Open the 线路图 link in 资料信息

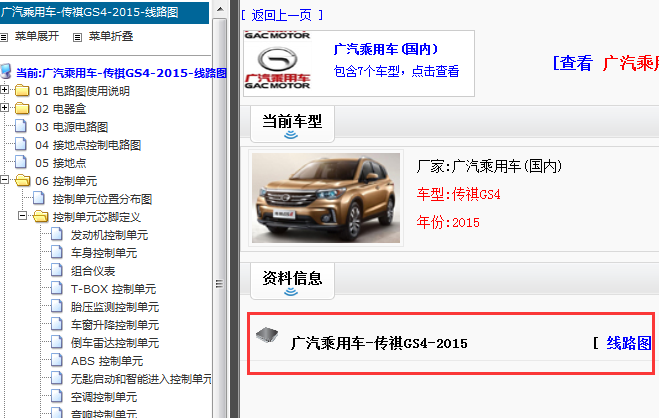tap(628, 344)
